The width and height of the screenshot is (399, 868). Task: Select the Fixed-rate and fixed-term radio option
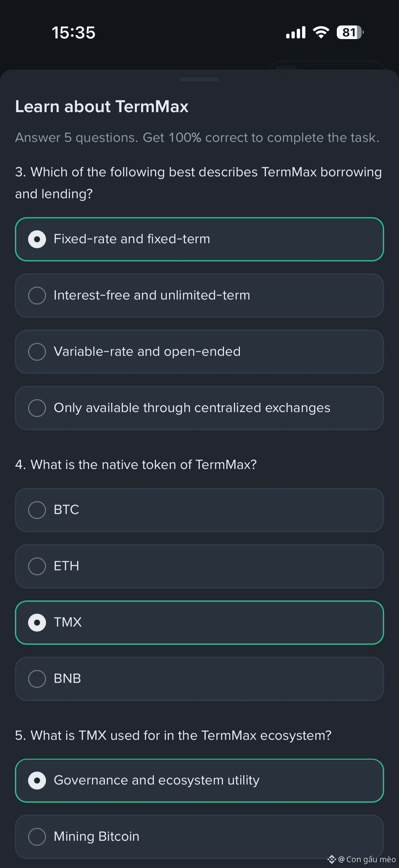pos(199,239)
